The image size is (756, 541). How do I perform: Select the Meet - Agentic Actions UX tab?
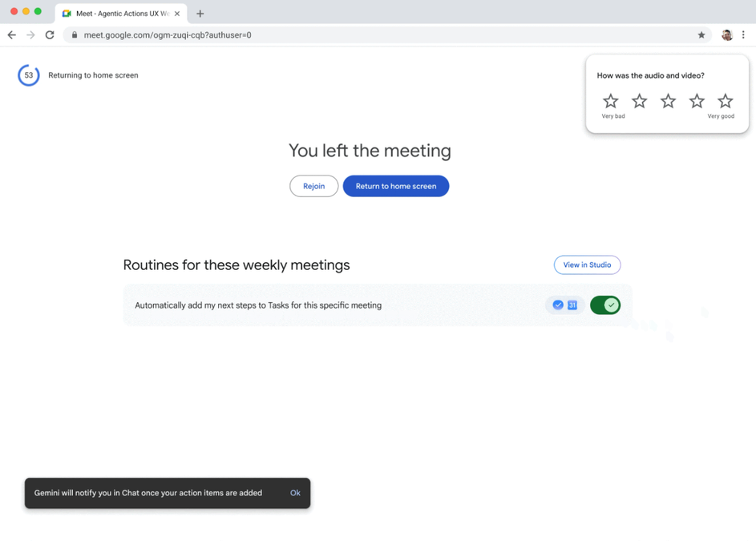click(121, 14)
